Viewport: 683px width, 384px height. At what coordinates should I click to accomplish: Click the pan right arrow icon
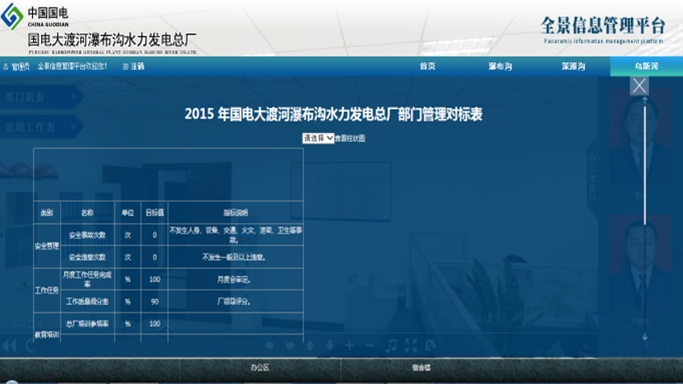coord(290,346)
